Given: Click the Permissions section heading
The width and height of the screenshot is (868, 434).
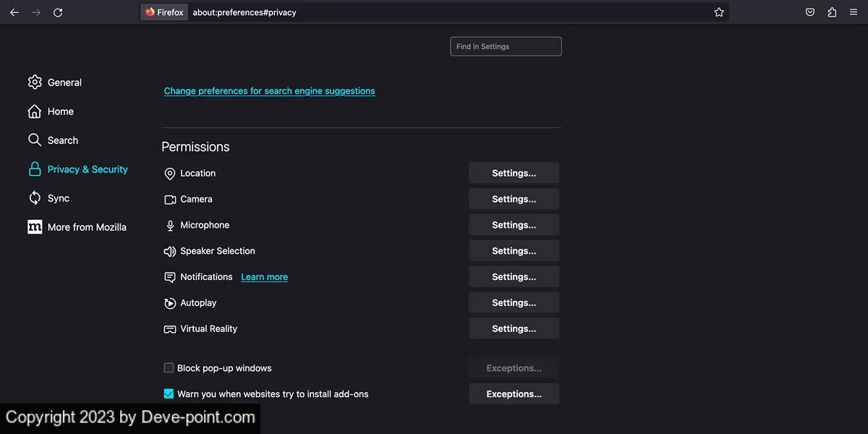Looking at the screenshot, I should coord(195,147).
